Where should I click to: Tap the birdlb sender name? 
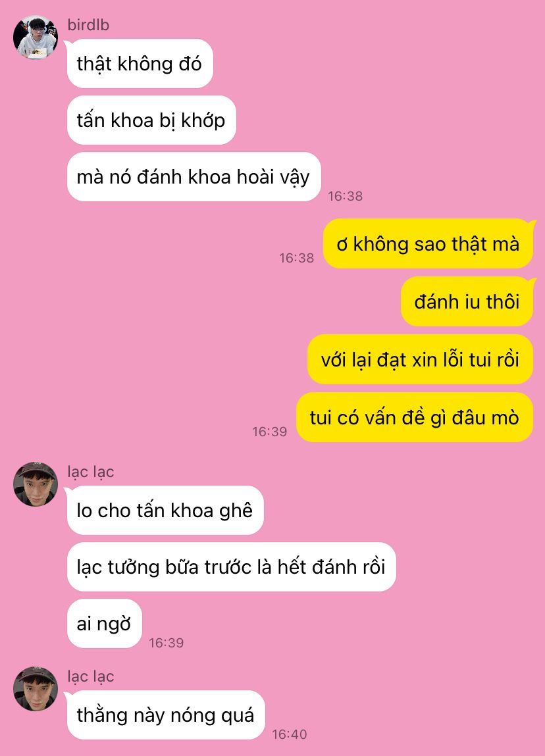88,24
